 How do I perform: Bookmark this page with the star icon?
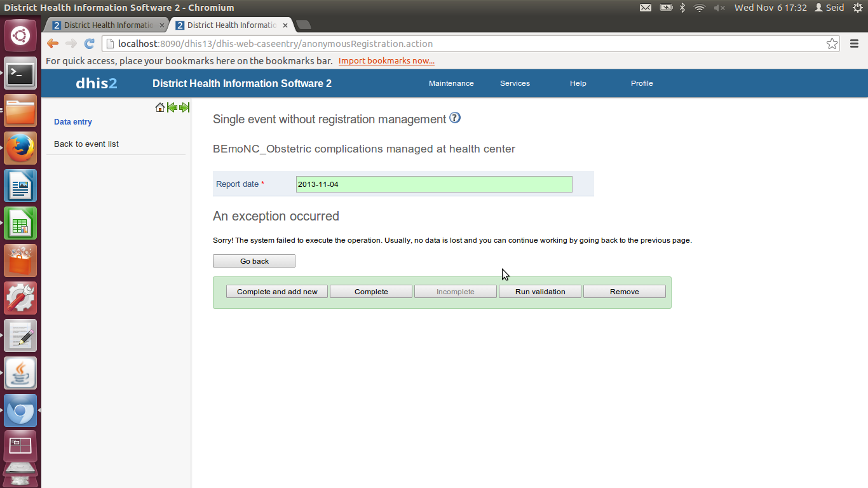click(832, 44)
